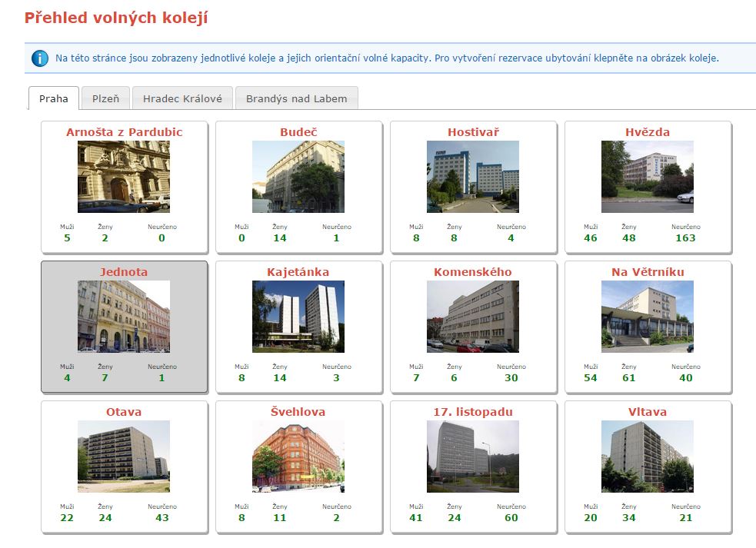Open the Hradec Králové tab
This screenshot has height=548, width=756.
[182, 98]
